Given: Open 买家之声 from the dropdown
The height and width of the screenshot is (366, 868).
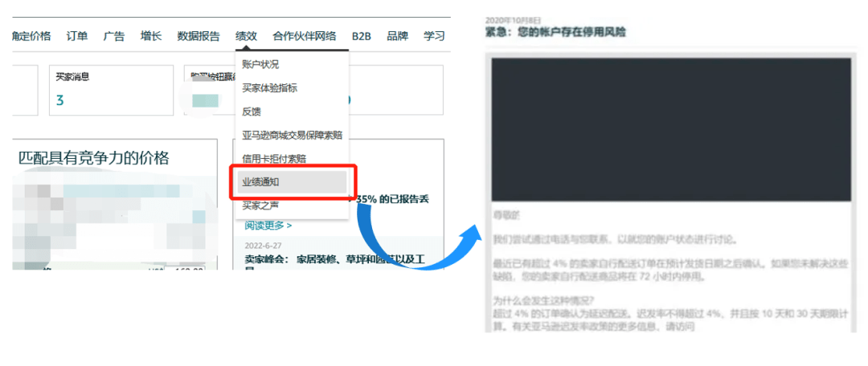Looking at the screenshot, I should 260,205.
